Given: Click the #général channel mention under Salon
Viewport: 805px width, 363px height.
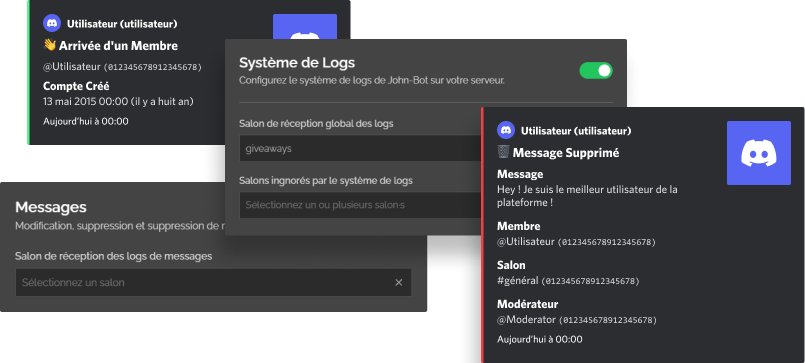Looking at the screenshot, I should pyautogui.click(x=518, y=280).
